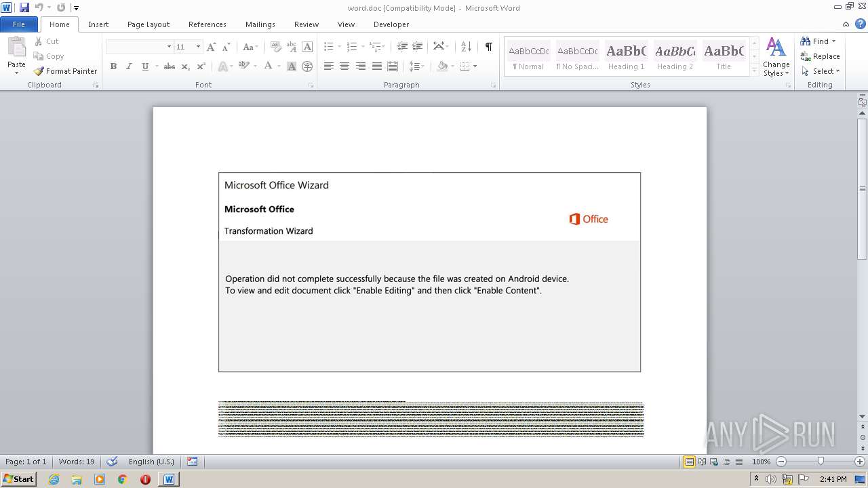This screenshot has height=488, width=868.
Task: Click the Windows Start button
Action: [x=19, y=479]
